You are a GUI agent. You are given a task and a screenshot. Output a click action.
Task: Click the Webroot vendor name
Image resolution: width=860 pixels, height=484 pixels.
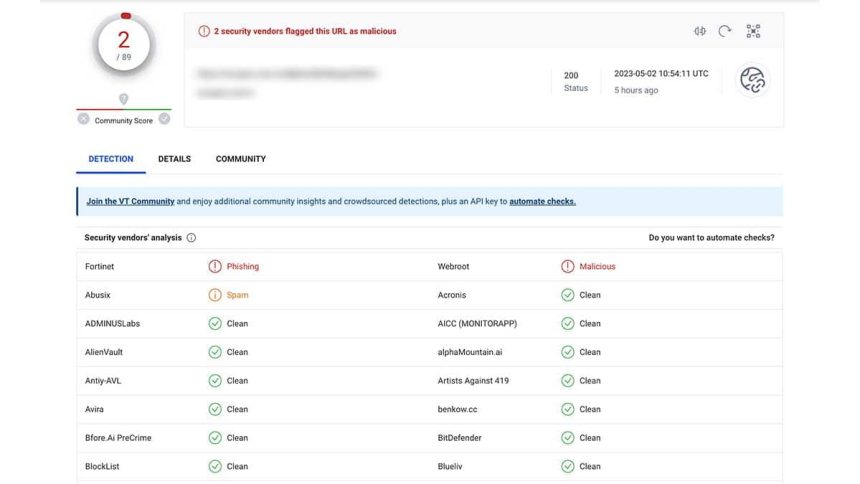pyautogui.click(x=453, y=266)
